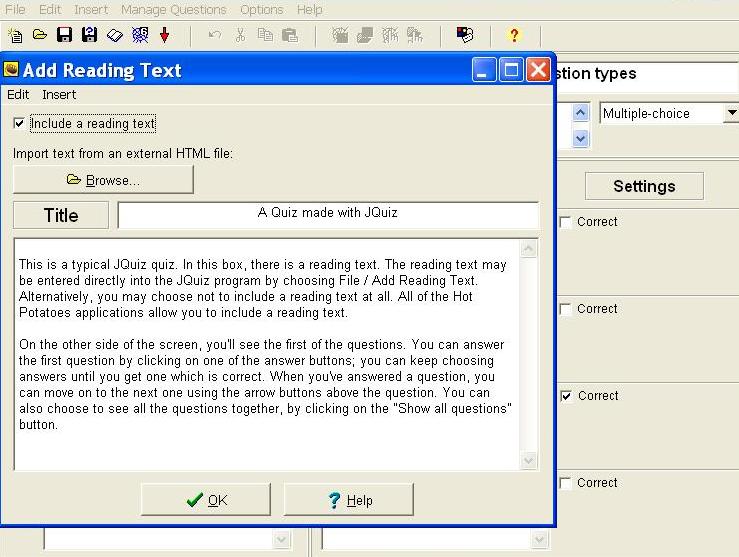Click the Add Reading Text title bar icon
Image resolution: width=739 pixels, height=557 pixels.
pyautogui.click(x=11, y=70)
